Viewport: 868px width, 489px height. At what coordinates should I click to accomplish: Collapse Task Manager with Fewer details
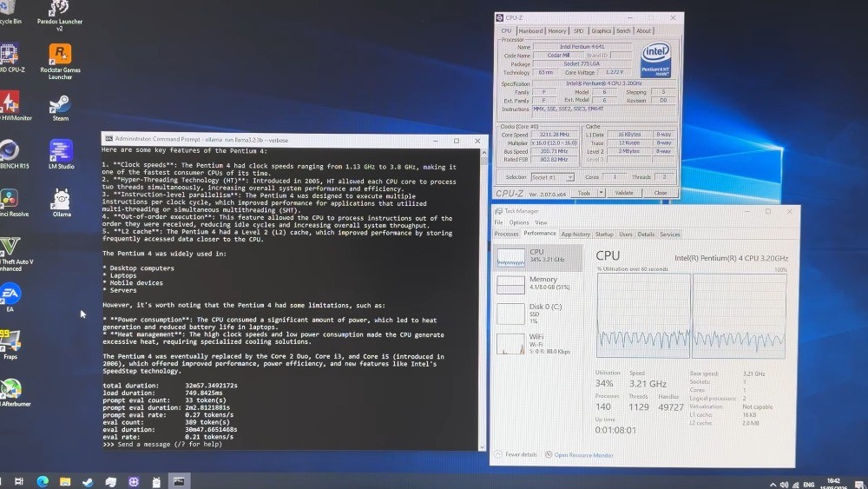(516, 454)
